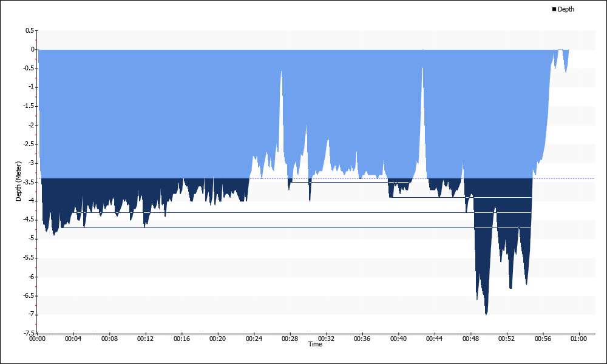Click the 0.5 depth axis label
Screen dimensions: 607x364
[x=30, y=30]
